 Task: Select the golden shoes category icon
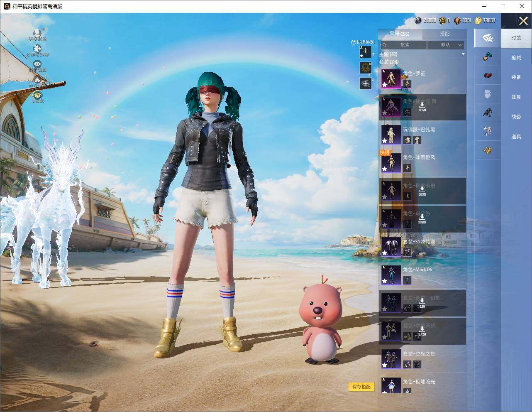coord(488,150)
